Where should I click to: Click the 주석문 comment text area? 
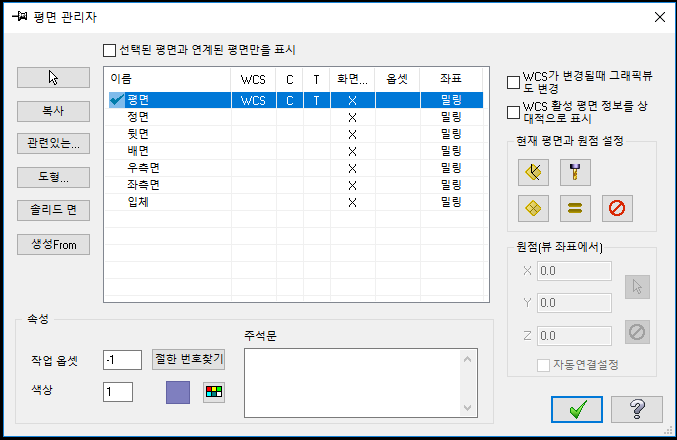[353, 383]
